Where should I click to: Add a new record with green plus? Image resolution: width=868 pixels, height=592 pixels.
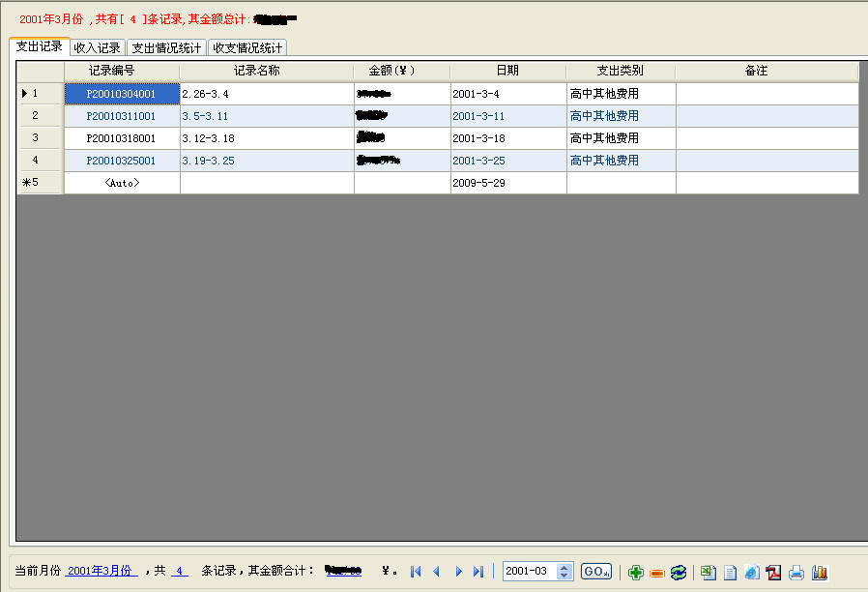pyautogui.click(x=635, y=572)
